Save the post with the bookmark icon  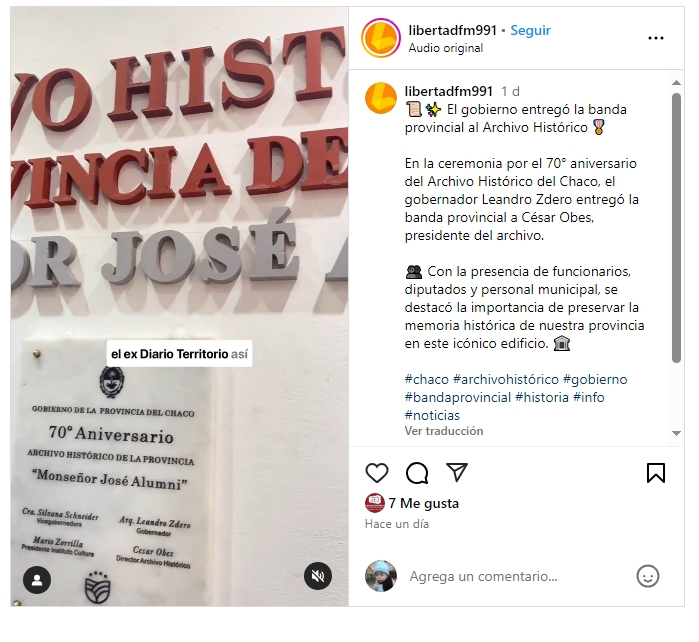click(x=656, y=473)
